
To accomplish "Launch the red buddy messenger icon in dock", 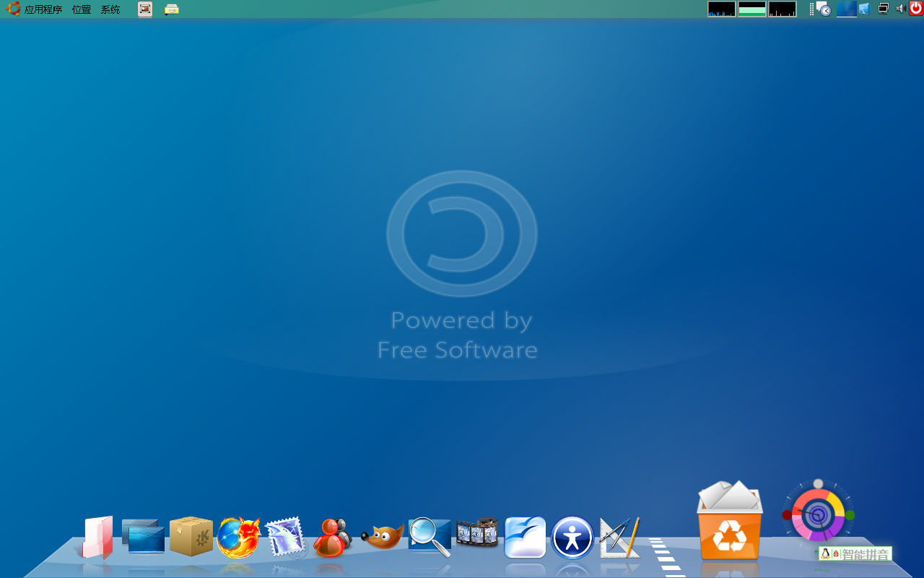I will [x=333, y=538].
